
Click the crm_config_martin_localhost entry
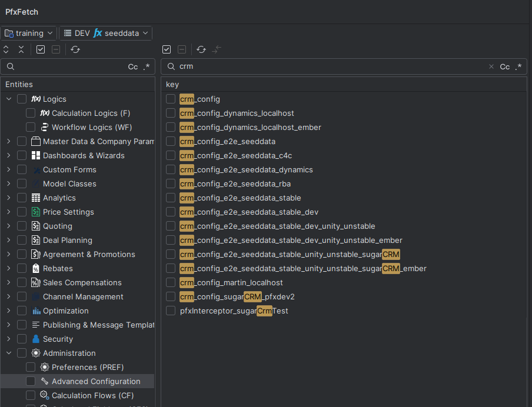point(231,282)
